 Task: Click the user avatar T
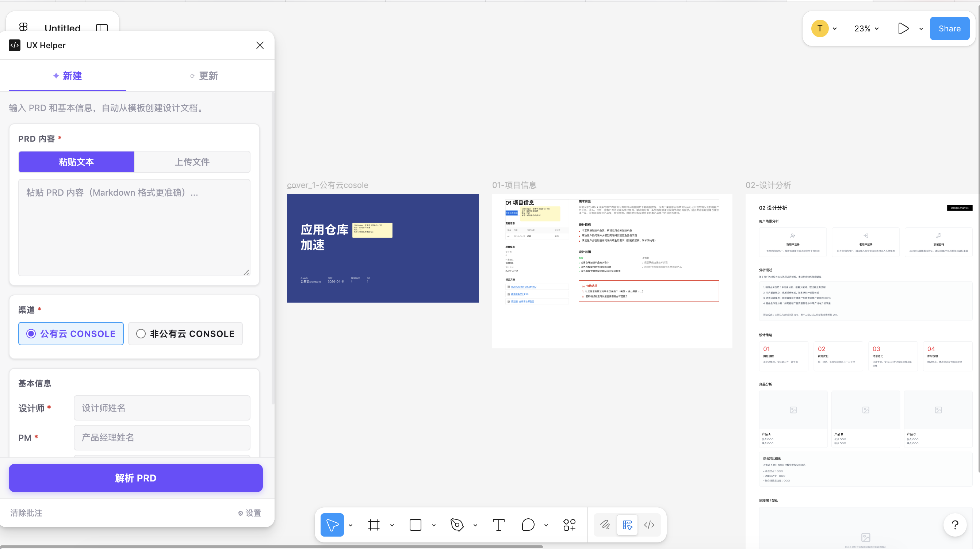pyautogui.click(x=820, y=28)
